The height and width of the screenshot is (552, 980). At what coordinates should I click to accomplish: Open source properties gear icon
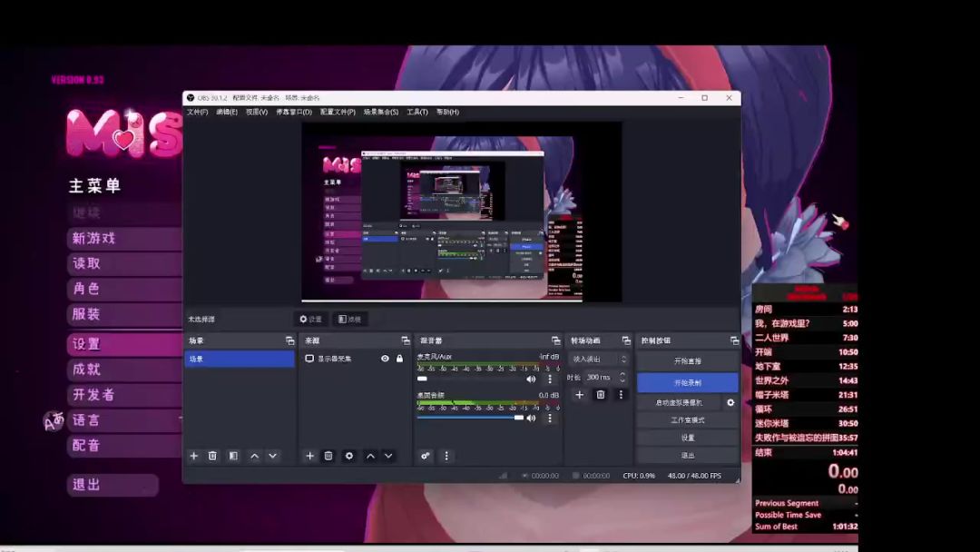(x=348, y=456)
